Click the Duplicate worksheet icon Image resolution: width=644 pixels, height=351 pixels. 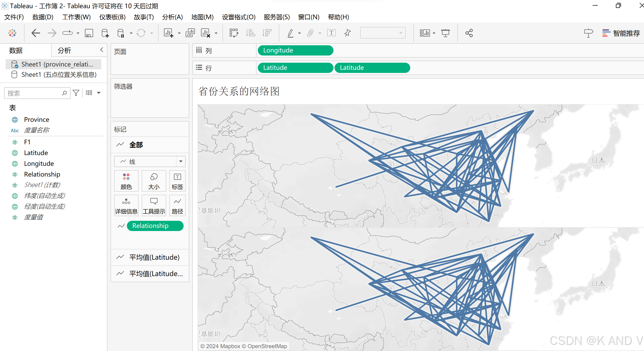point(190,33)
